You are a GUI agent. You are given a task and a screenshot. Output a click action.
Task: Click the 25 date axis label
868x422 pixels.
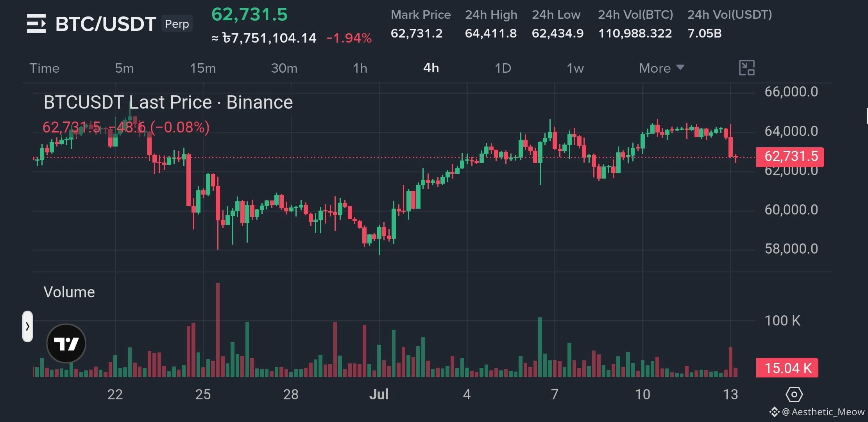[x=203, y=395]
